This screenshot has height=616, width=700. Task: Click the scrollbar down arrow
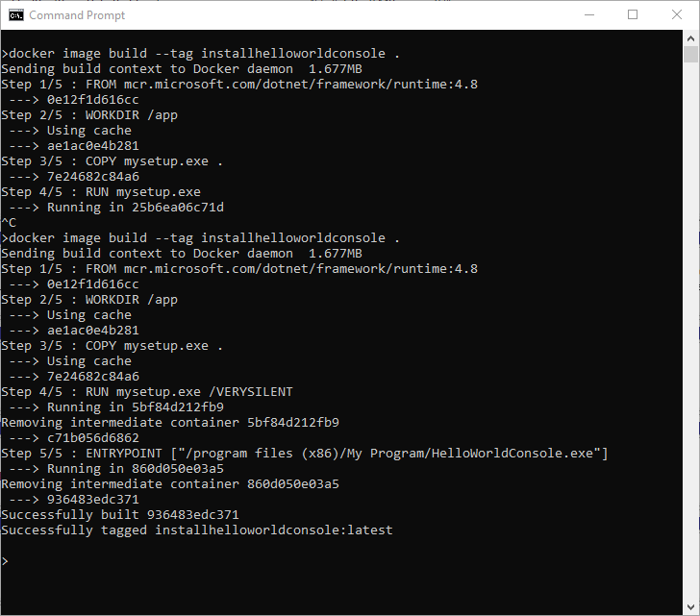pyautogui.click(x=690, y=607)
